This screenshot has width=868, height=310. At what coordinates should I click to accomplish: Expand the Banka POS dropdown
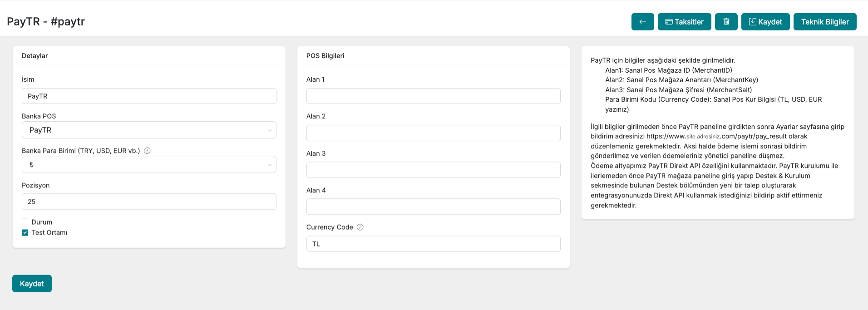point(149,130)
